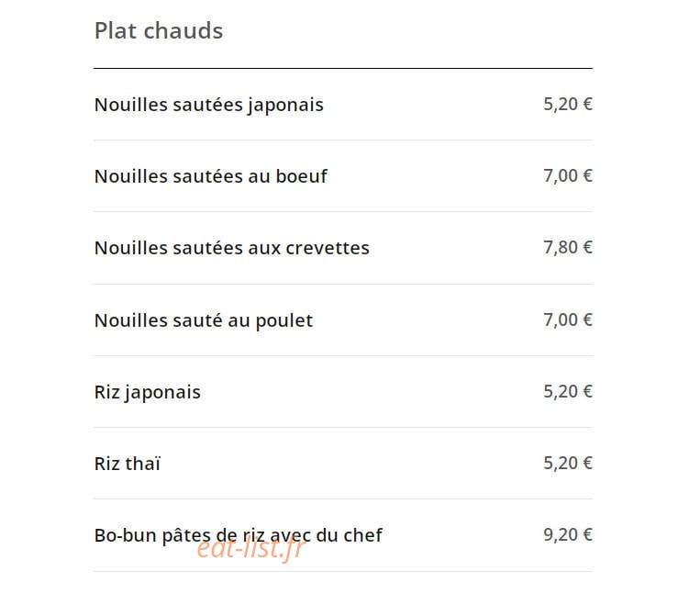This screenshot has width=700, height=594.
Task: Click the 9,20 € price
Action: tap(567, 534)
